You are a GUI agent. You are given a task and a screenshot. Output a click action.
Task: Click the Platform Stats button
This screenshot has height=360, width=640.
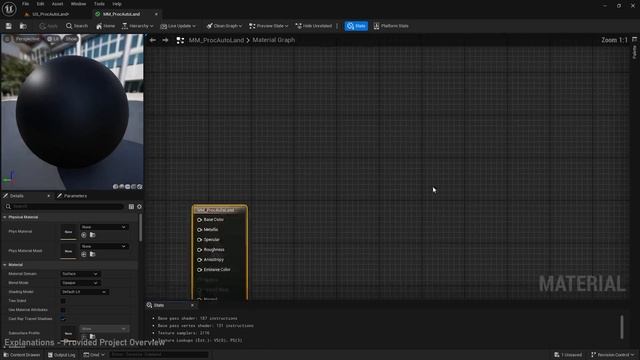(x=391, y=26)
